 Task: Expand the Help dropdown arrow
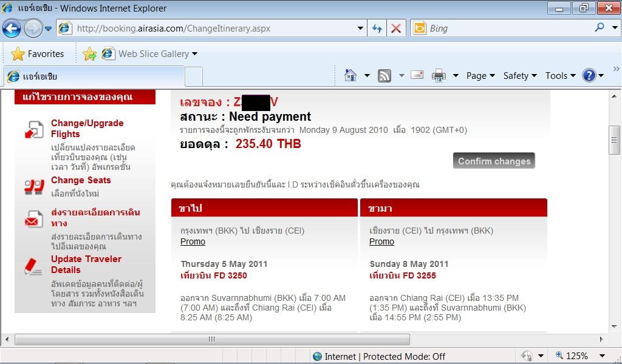601,75
